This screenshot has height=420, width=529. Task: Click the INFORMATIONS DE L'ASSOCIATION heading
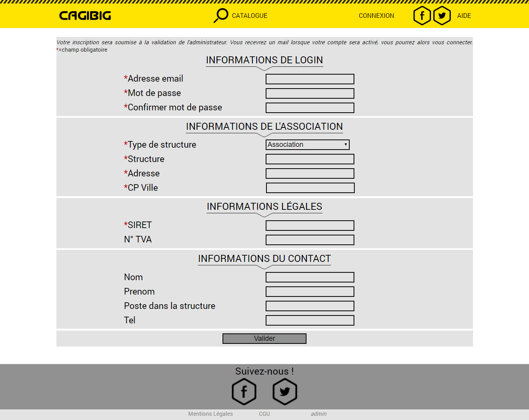264,127
